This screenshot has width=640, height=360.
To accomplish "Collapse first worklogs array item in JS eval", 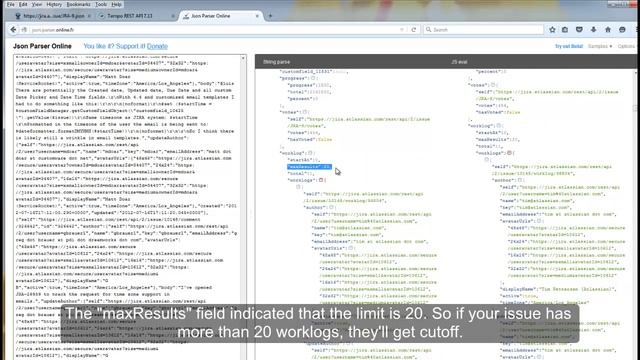I will click(487, 160).
